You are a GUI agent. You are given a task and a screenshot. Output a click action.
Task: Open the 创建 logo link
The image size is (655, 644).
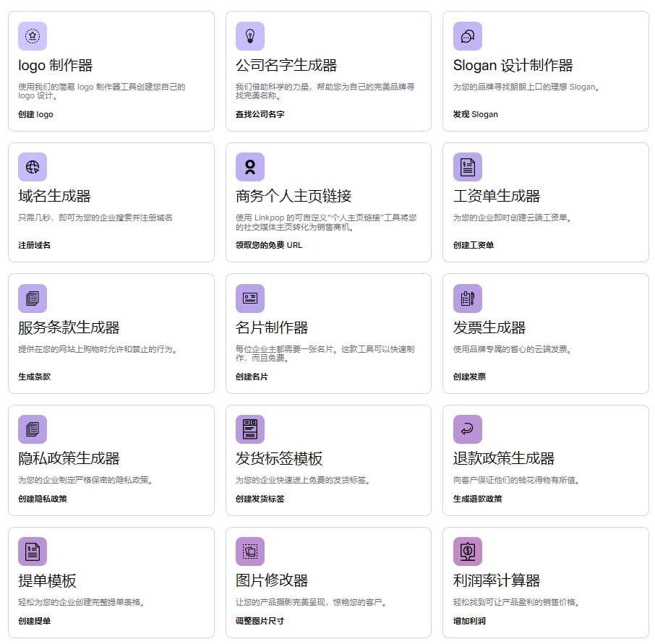point(35,114)
